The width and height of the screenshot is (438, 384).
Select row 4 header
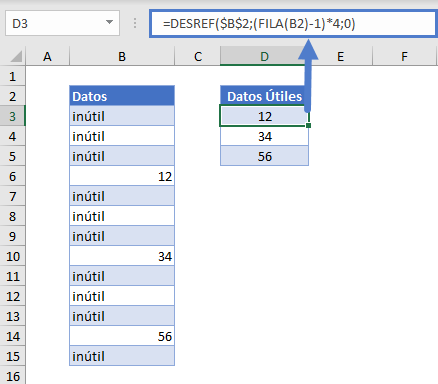[13, 136]
